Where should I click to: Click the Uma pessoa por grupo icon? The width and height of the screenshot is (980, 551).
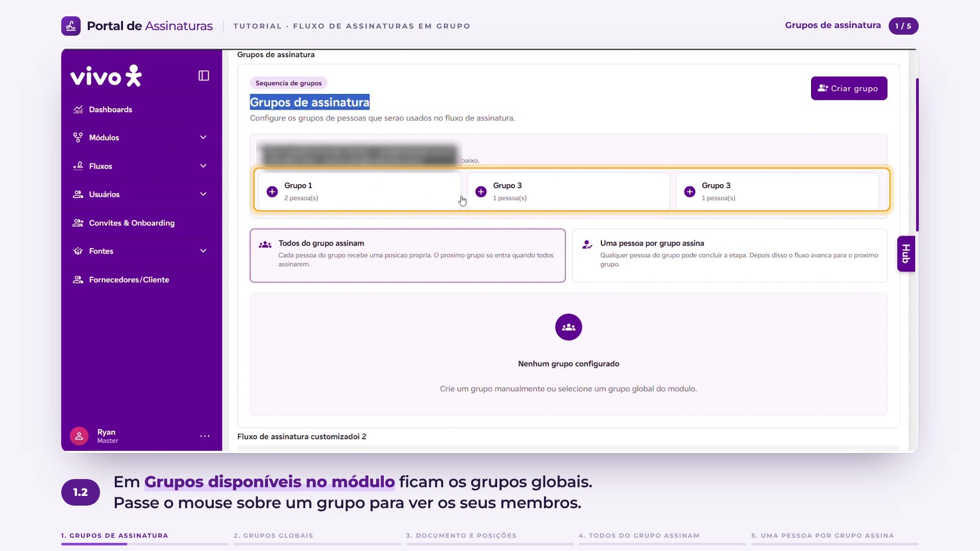pos(587,245)
